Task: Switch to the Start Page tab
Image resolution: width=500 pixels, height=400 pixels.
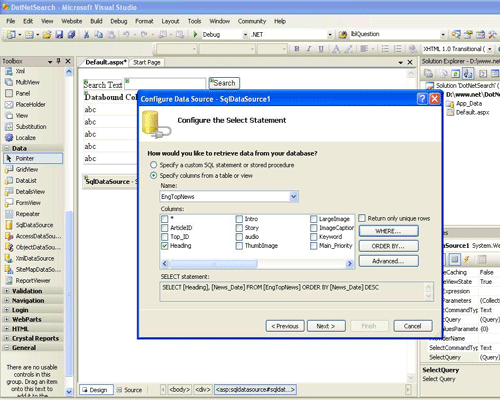Action: point(147,62)
